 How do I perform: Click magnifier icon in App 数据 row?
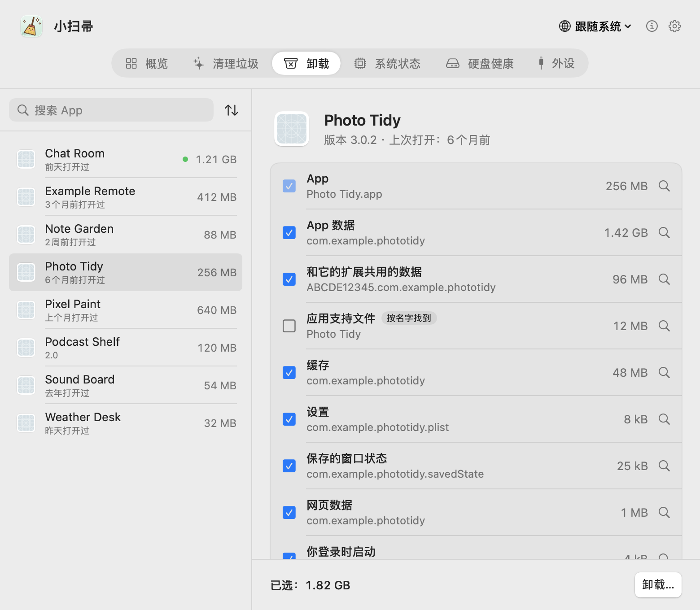point(664,232)
